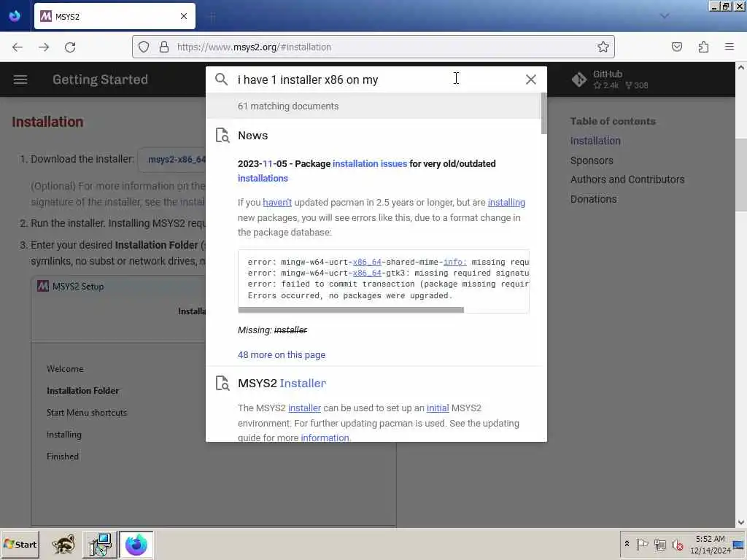Open the Extensions puzzle icon
The width and height of the screenshot is (747, 560).
tap(704, 47)
